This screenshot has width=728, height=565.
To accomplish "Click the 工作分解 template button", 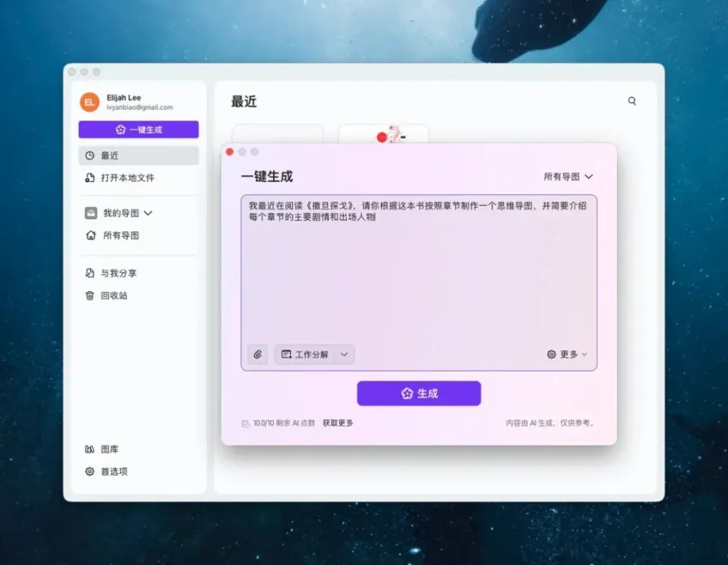I will (x=305, y=354).
